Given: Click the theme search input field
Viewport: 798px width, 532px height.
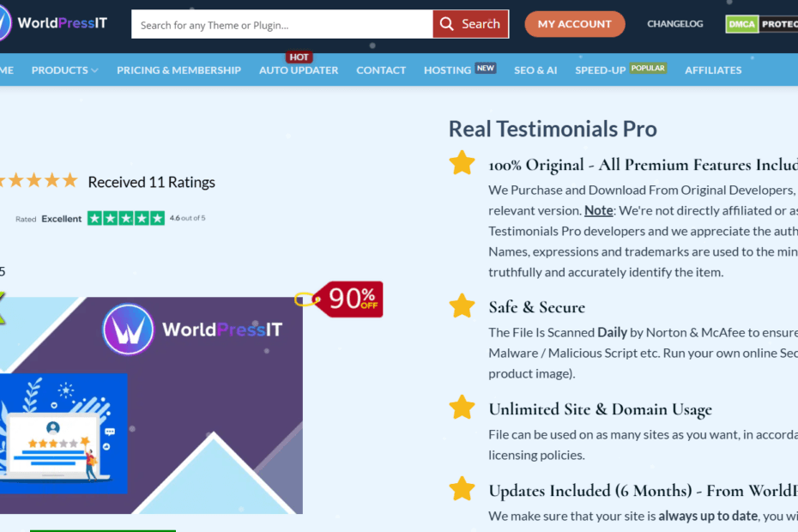Looking at the screenshot, I should 281,24.
